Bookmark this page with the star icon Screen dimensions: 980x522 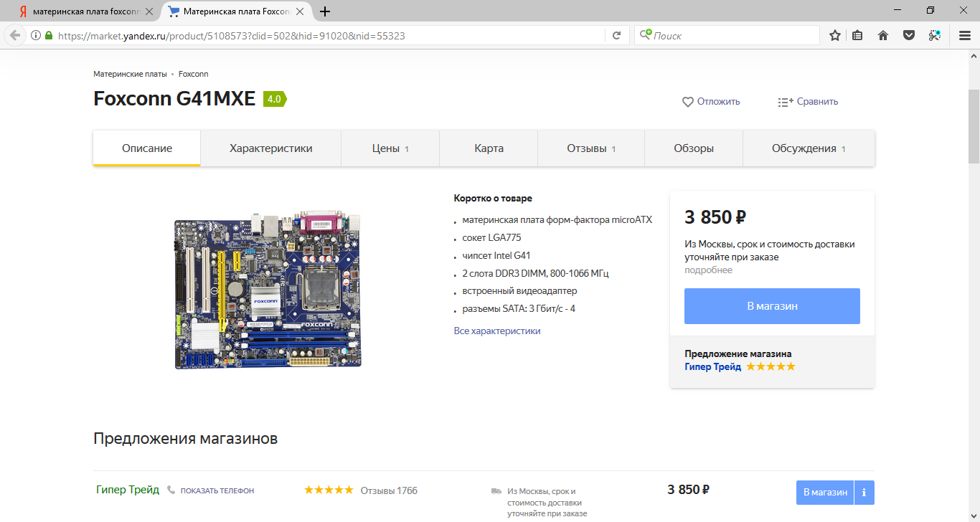835,35
